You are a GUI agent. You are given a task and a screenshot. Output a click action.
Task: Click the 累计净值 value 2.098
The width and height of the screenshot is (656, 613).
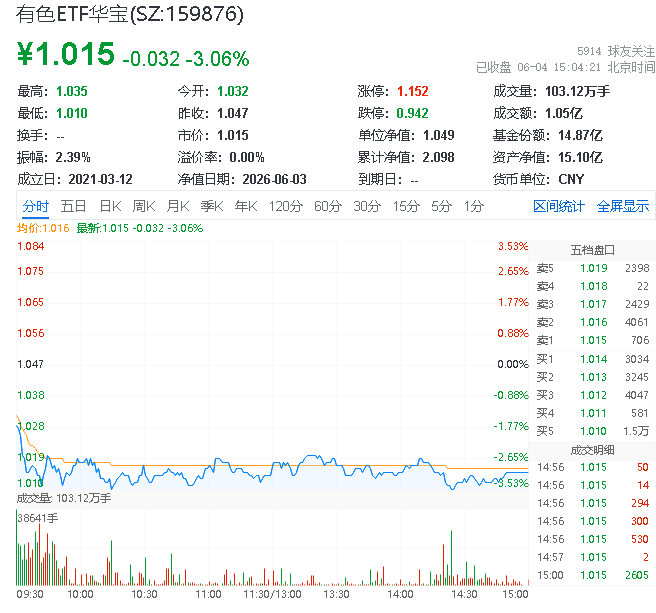pyautogui.click(x=438, y=158)
